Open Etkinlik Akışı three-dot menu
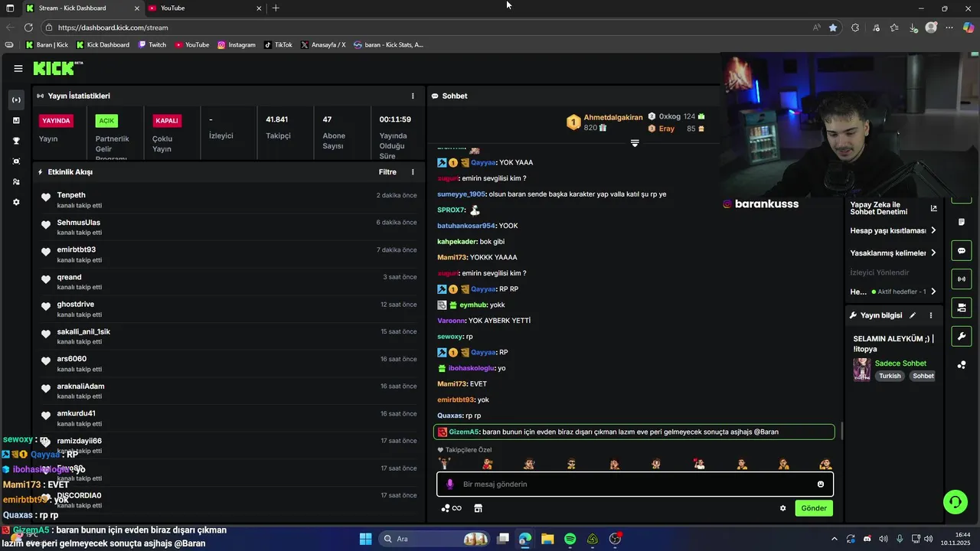 tap(413, 172)
